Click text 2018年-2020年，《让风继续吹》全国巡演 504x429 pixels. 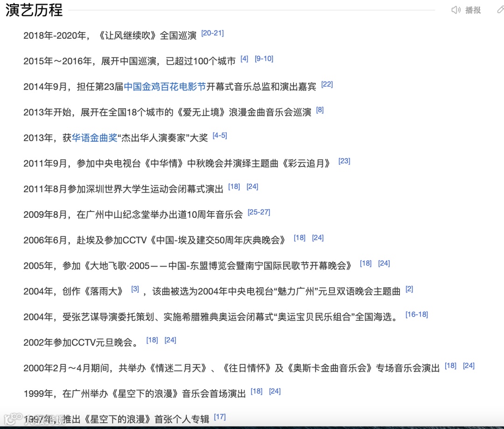pos(110,35)
